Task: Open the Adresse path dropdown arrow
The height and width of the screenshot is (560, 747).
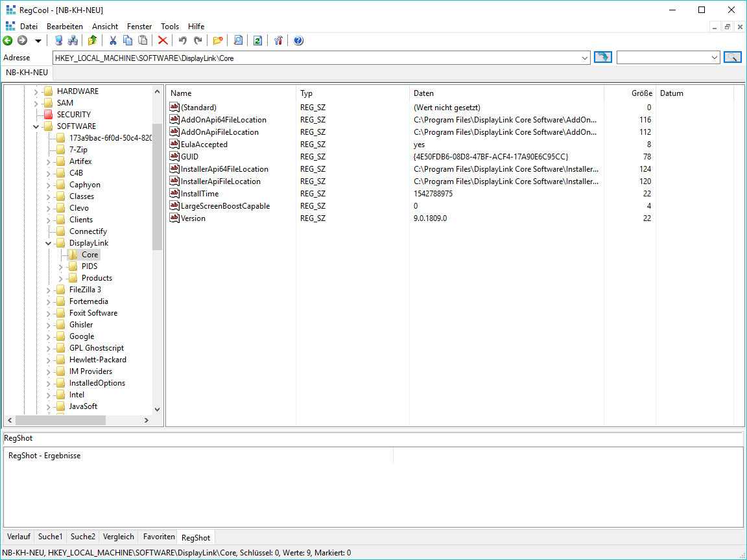Action: pyautogui.click(x=584, y=58)
